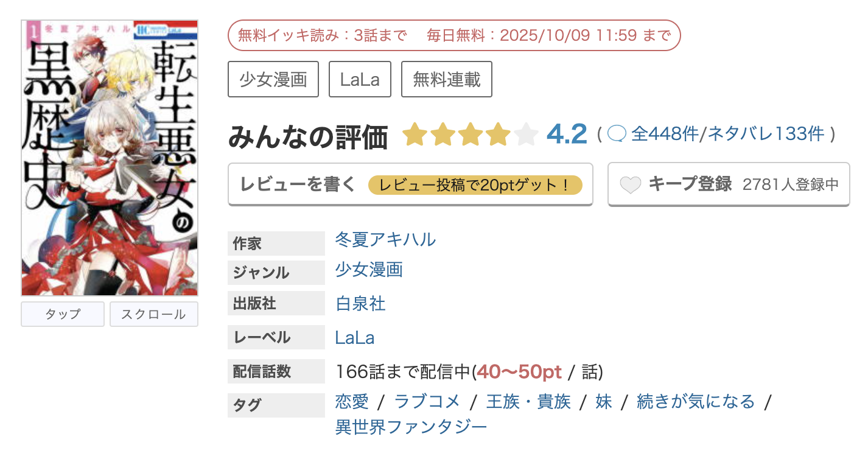This screenshot has height=459, width=868.
Task: Open the LaLa label page
Action: (356, 337)
